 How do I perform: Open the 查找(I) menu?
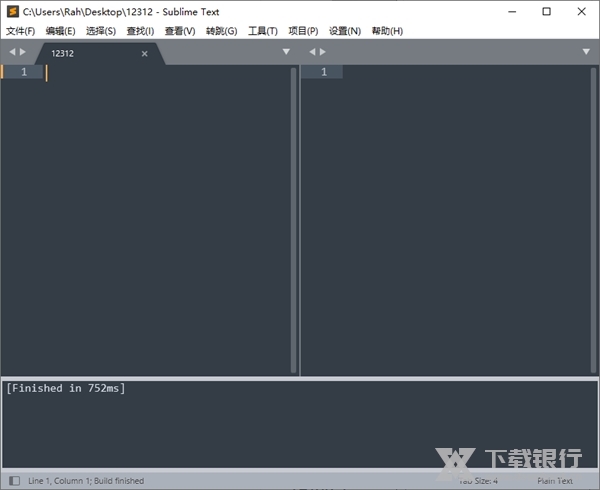[140, 31]
